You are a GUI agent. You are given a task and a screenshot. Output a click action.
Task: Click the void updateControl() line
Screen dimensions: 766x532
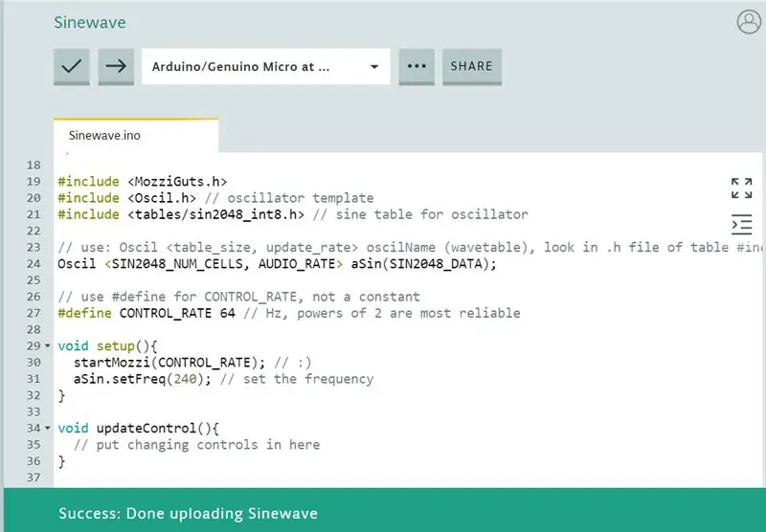coord(138,428)
